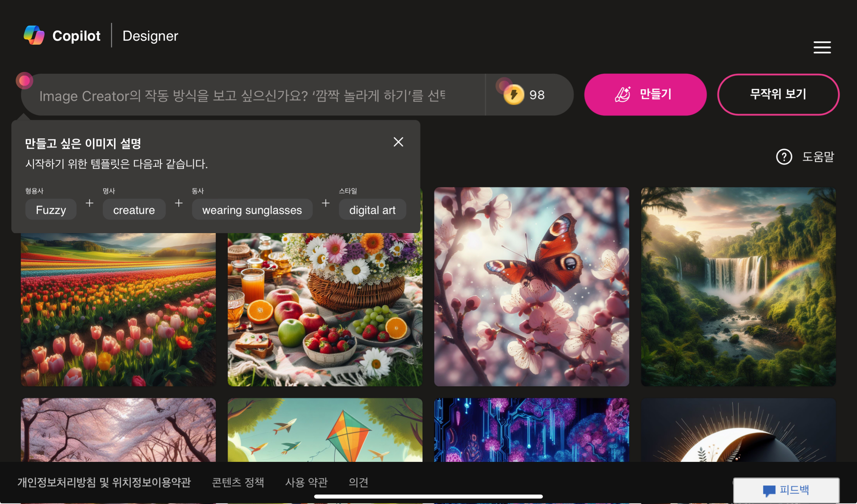
Task: Select the Fuzzy adjective chip
Action: 51,210
